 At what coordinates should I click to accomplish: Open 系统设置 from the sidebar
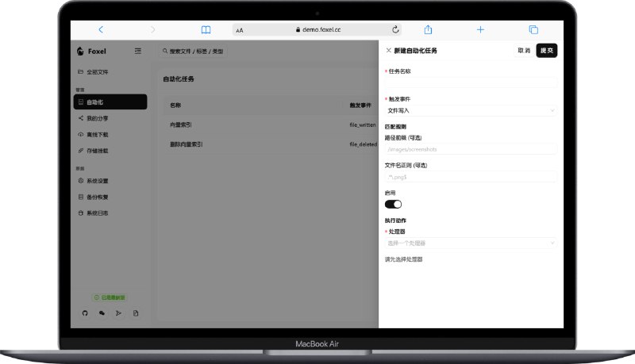(x=98, y=181)
